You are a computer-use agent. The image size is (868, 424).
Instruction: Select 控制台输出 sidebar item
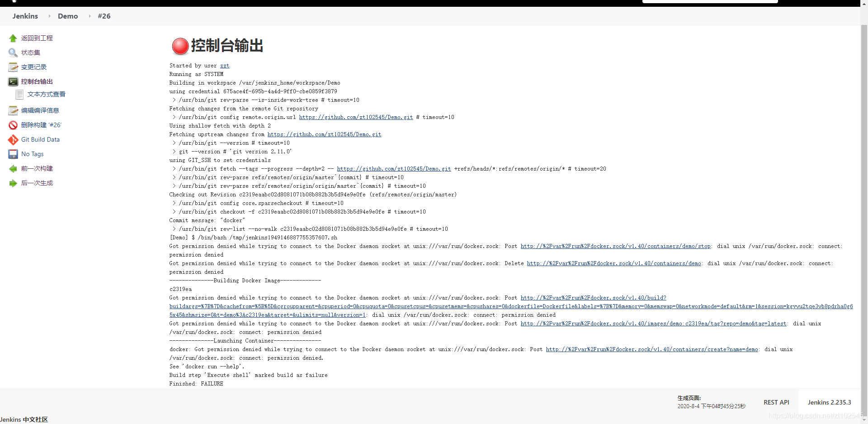pyautogui.click(x=37, y=81)
